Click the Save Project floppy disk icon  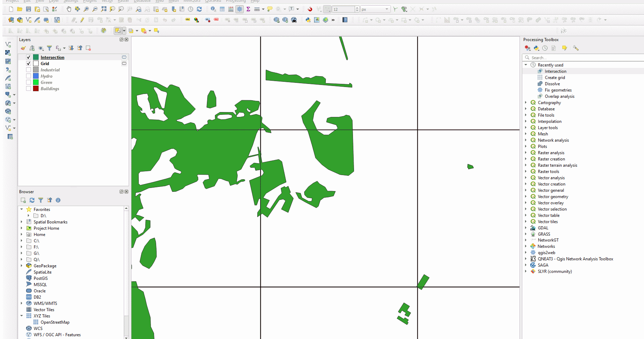(29, 9)
